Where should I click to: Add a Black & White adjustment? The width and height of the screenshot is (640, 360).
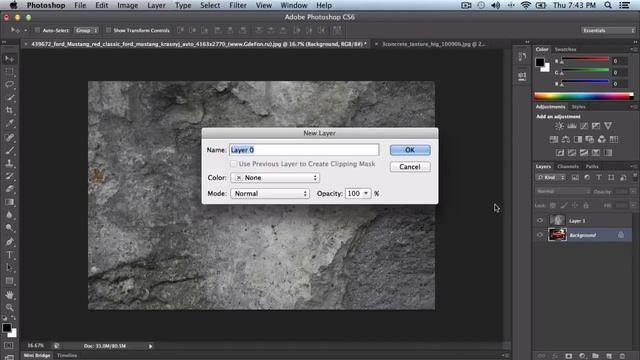(x=578, y=140)
